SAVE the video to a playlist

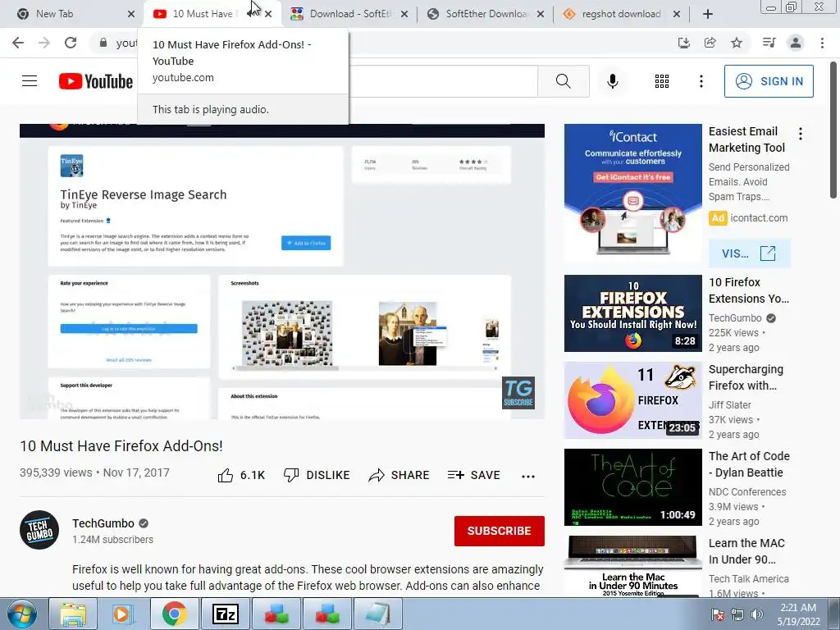(473, 475)
